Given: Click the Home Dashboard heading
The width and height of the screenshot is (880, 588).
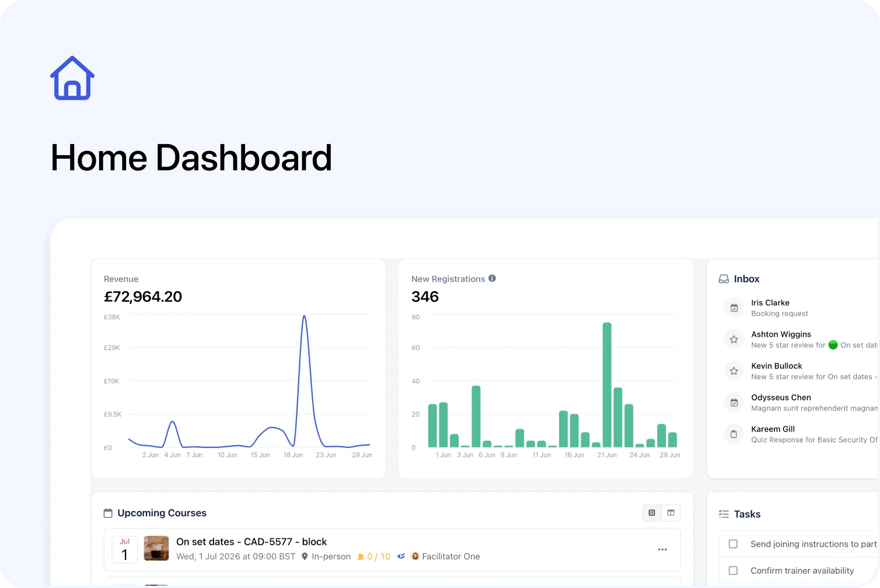Looking at the screenshot, I should [x=191, y=158].
